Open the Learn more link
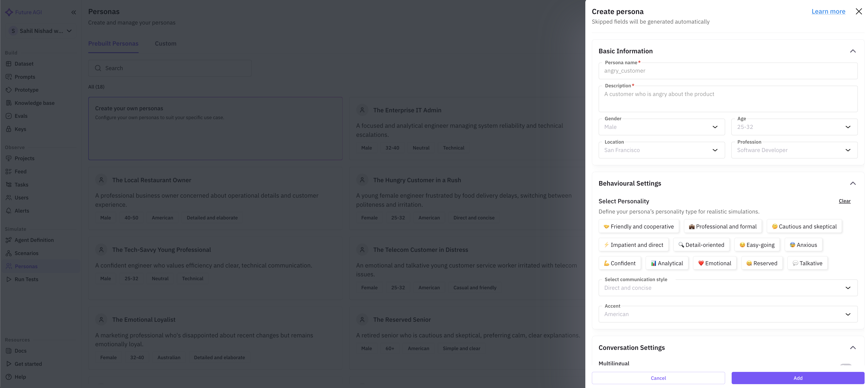 tap(829, 11)
